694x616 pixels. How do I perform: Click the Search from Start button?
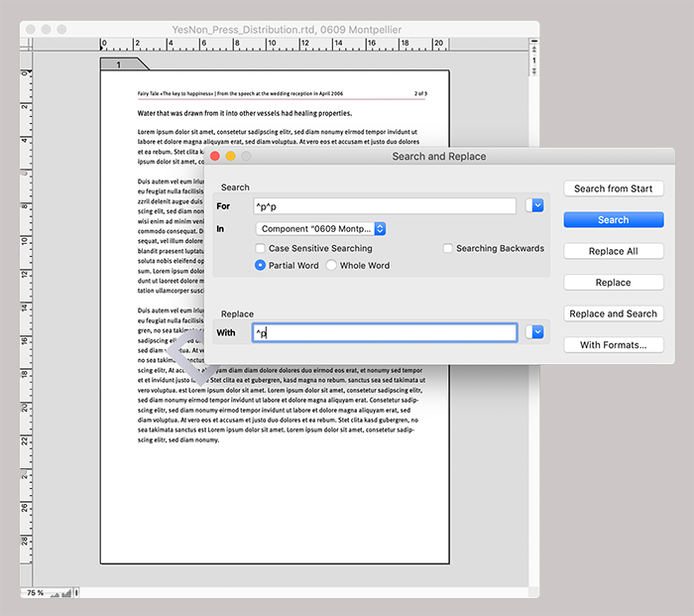click(613, 188)
